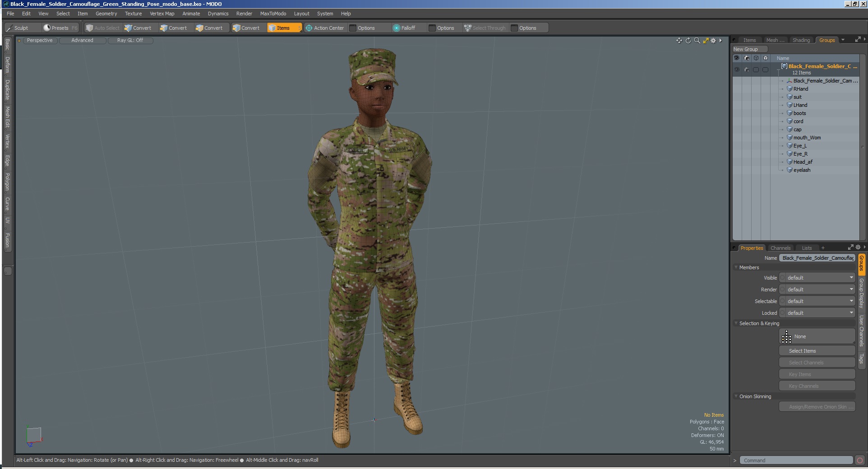
Task: Open the Texture menu
Action: click(133, 14)
